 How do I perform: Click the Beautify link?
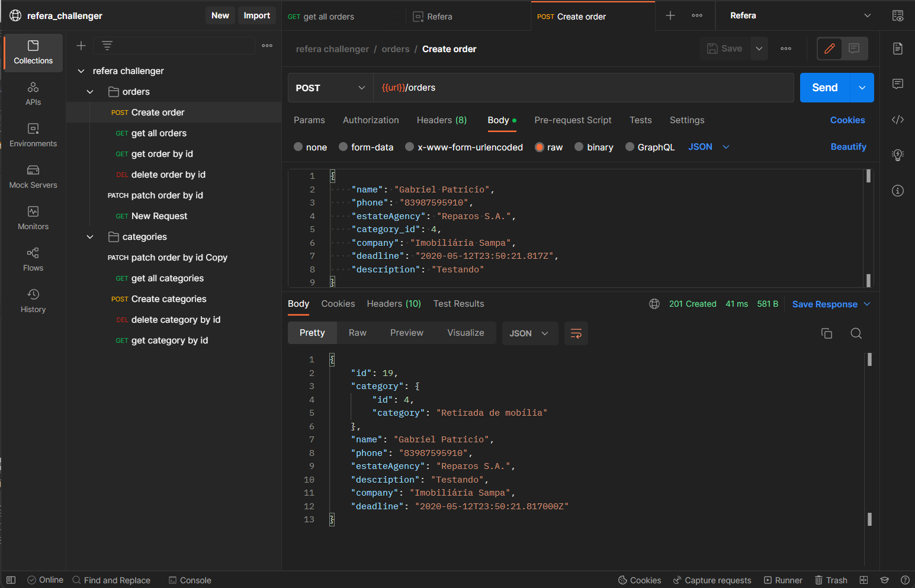coord(848,146)
